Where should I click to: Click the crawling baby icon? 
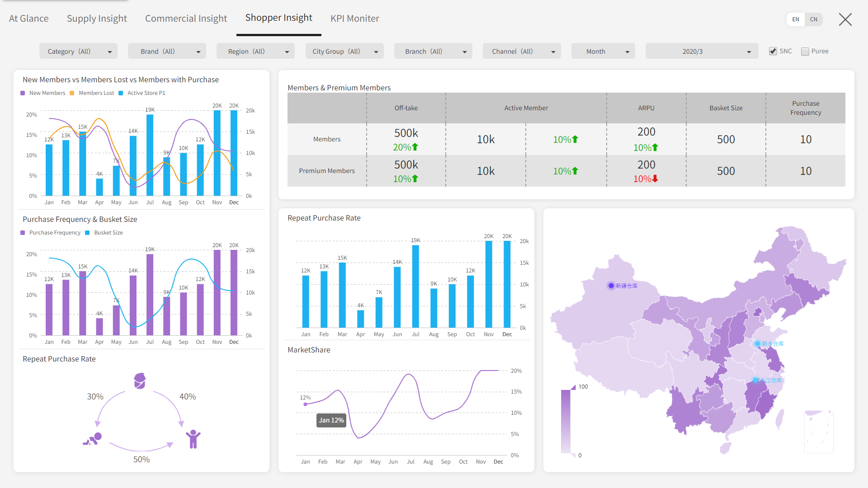point(93,439)
